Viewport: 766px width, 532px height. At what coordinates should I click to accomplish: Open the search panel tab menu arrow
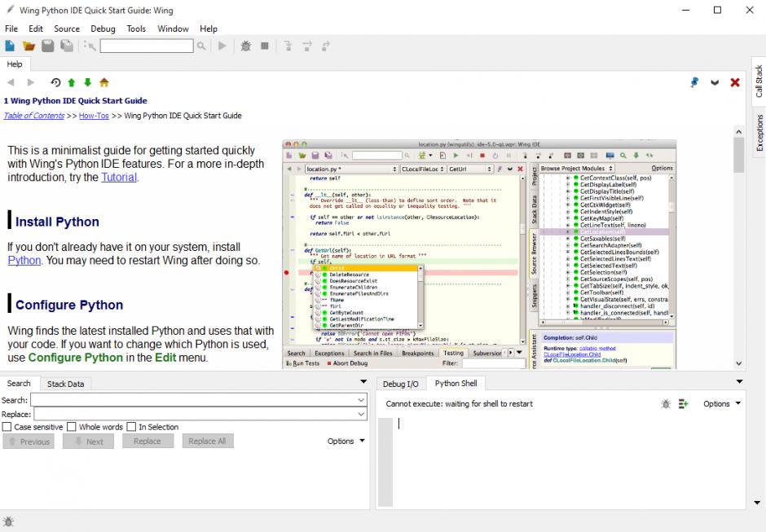(x=363, y=382)
